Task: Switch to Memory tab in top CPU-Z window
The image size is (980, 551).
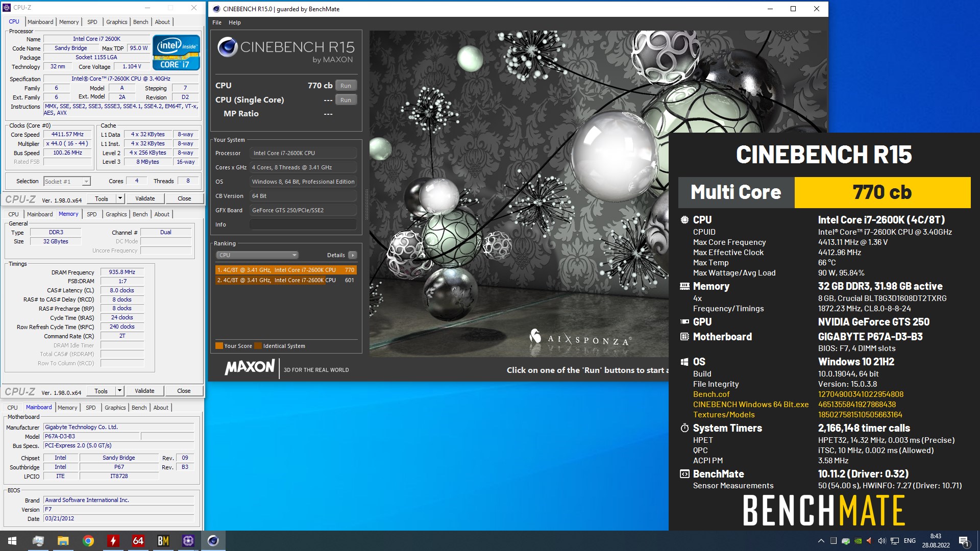Action: click(69, 22)
